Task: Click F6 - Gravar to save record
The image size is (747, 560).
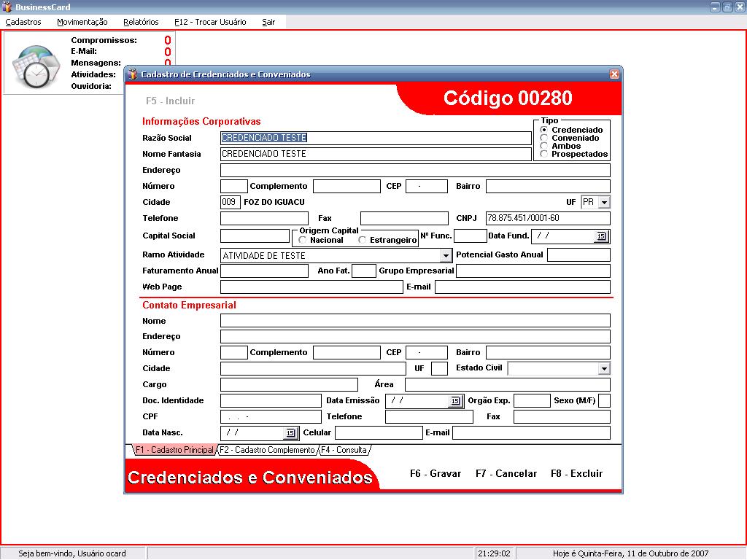Action: pos(436,474)
